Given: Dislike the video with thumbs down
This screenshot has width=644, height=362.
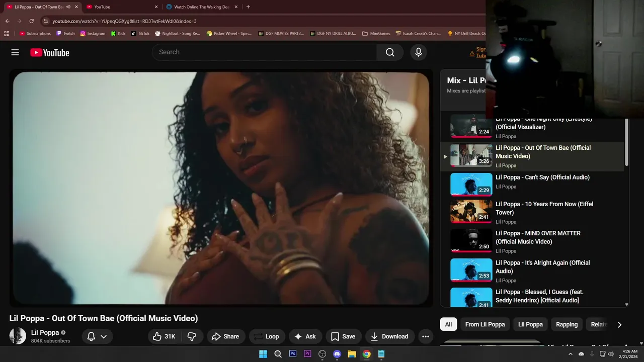Looking at the screenshot, I should (x=192, y=336).
